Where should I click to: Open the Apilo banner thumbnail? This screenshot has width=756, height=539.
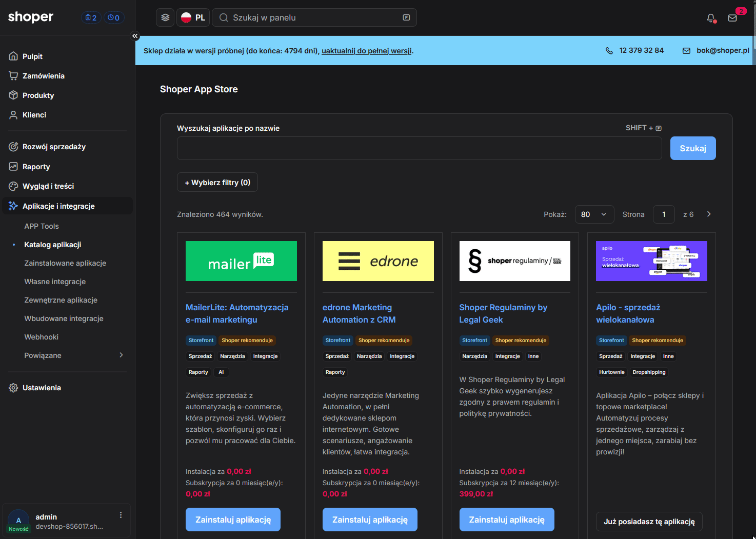(651, 261)
